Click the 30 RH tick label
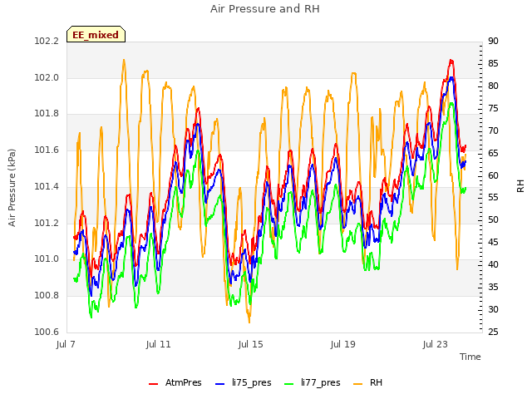 493,309
